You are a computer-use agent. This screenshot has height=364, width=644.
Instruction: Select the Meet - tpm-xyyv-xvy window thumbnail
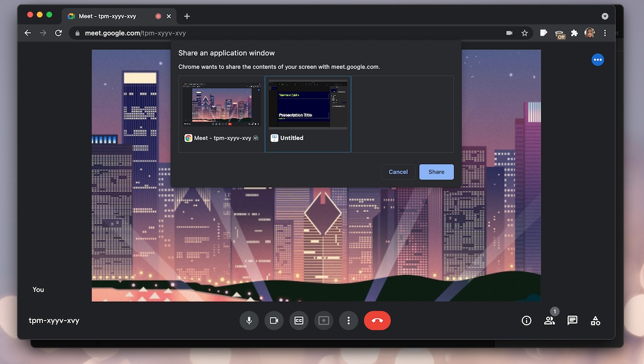(x=222, y=114)
